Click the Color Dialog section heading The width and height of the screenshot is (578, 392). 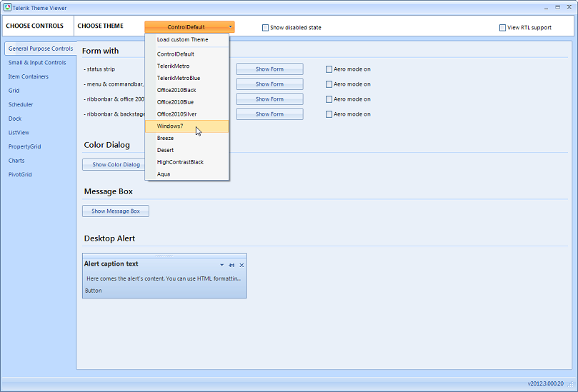(x=107, y=145)
